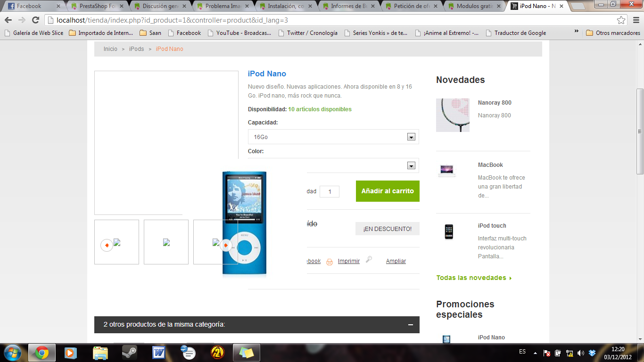644x362 pixels.
Task: Show hidden system tray icons
Action: coord(535,353)
